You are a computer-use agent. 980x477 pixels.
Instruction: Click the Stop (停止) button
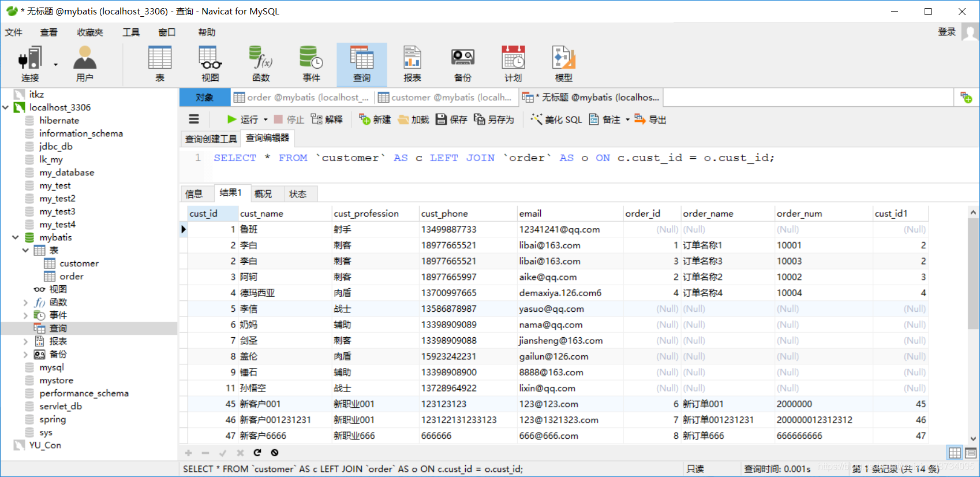click(x=289, y=120)
